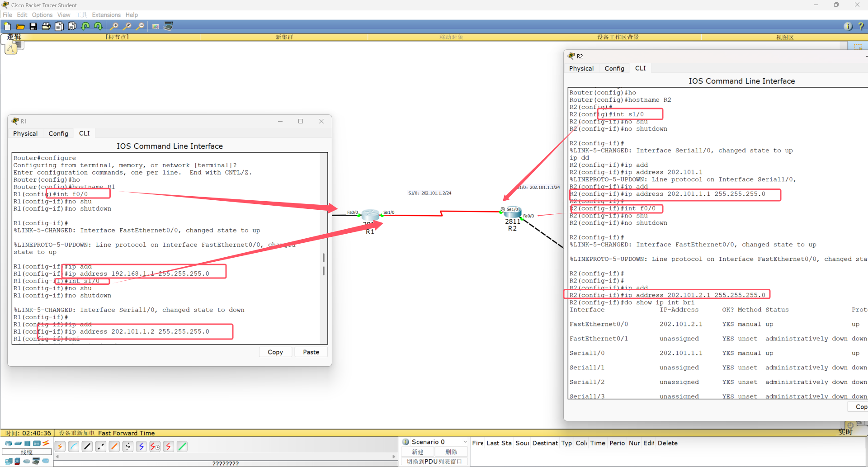The width and height of the screenshot is (868, 467).
Task: Open the Options menu
Action: click(42, 15)
